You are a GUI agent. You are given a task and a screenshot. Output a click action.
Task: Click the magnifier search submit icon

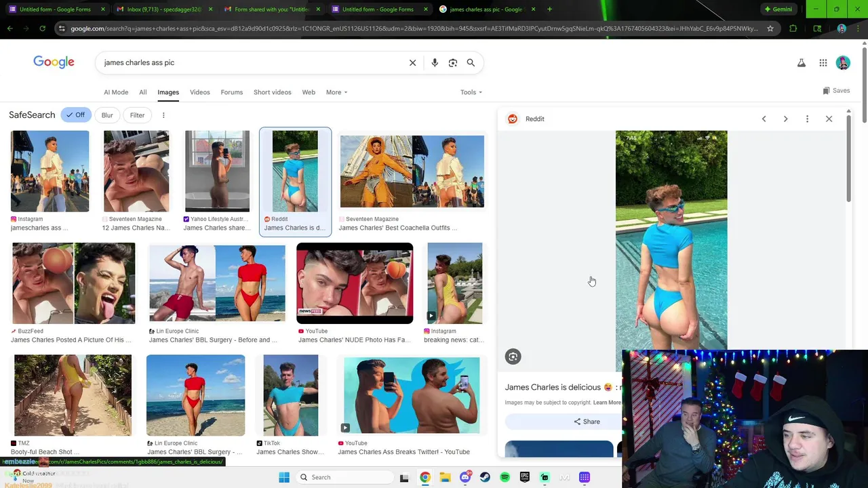[x=471, y=62]
